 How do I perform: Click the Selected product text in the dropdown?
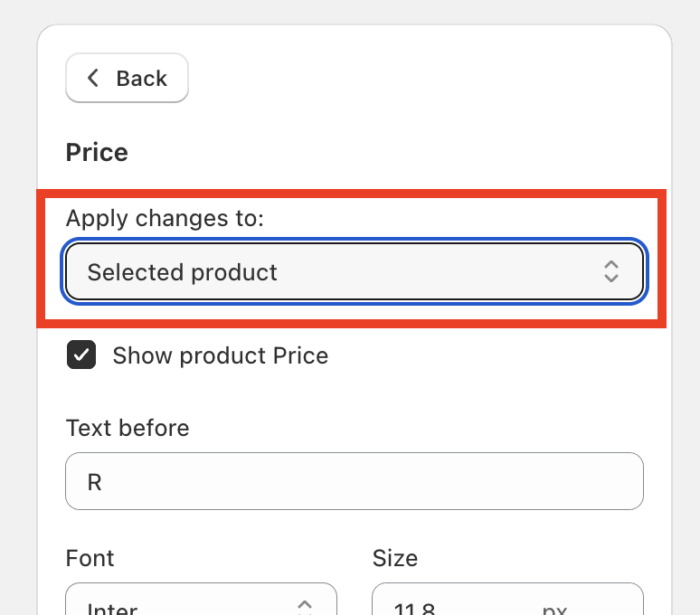(183, 271)
